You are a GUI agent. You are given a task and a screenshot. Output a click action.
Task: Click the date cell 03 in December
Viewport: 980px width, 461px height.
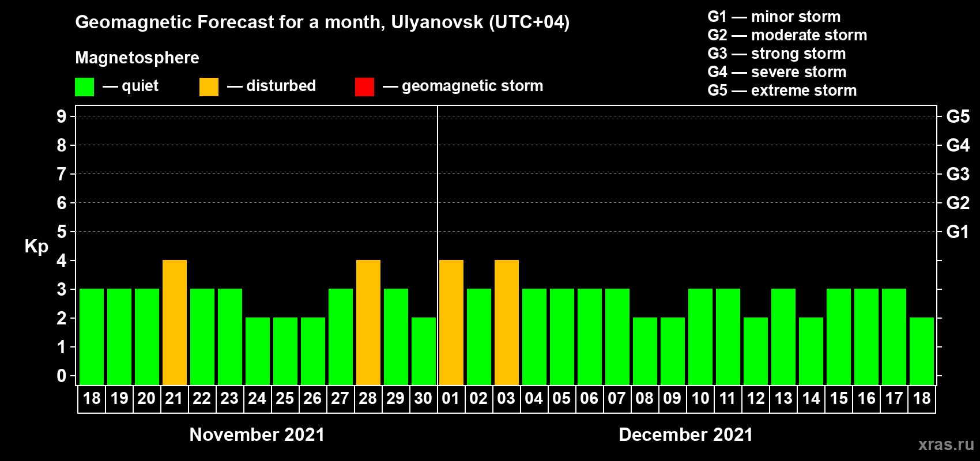pos(507,399)
